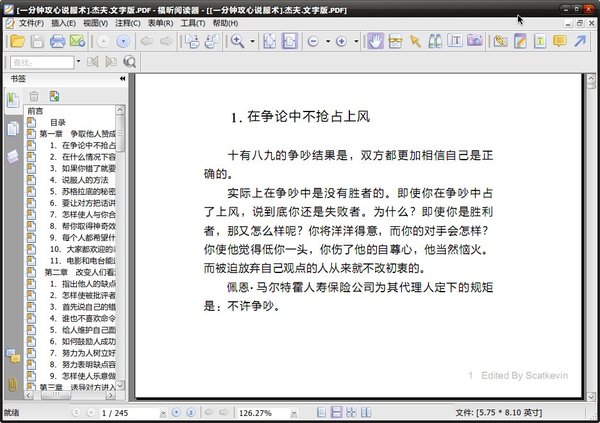
Task: Print the document with printer icon
Action: pyautogui.click(x=57, y=41)
